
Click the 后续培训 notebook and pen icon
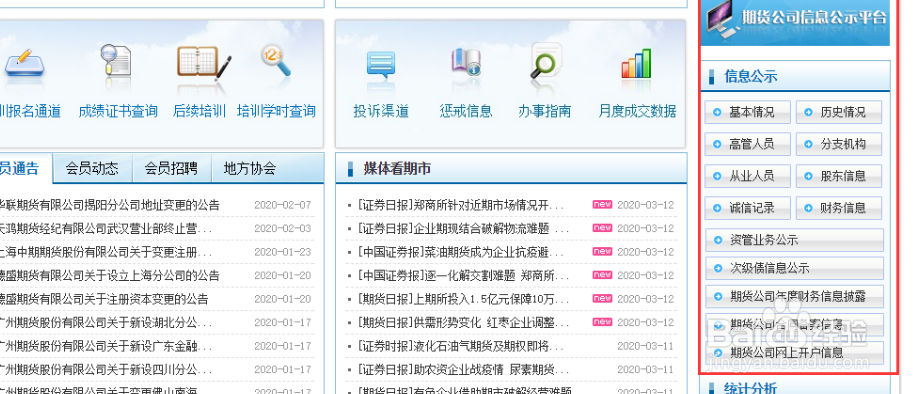click(204, 63)
